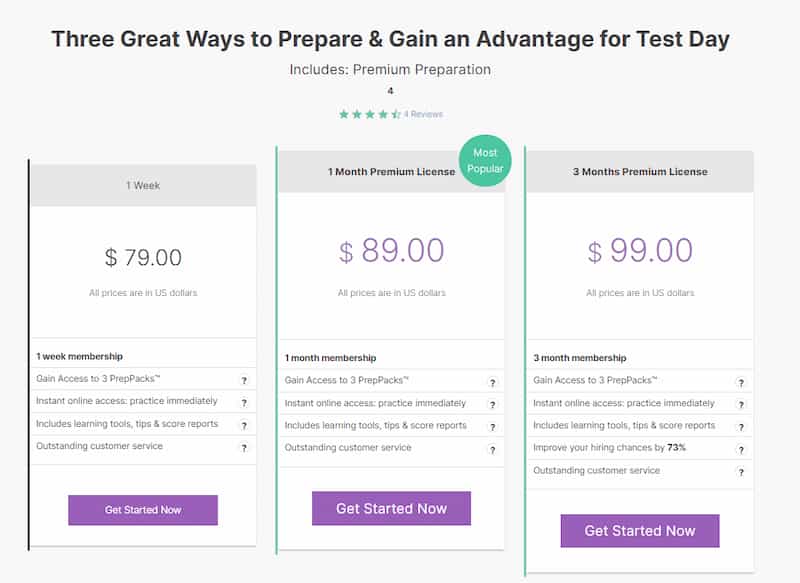This screenshot has width=800, height=583.
Task: Click Get Started Now on the 1 Month Premium License
Action: coord(392,508)
